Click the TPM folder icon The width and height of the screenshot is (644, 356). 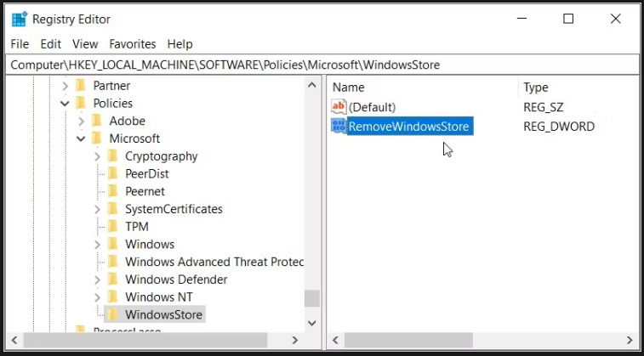pyautogui.click(x=113, y=226)
